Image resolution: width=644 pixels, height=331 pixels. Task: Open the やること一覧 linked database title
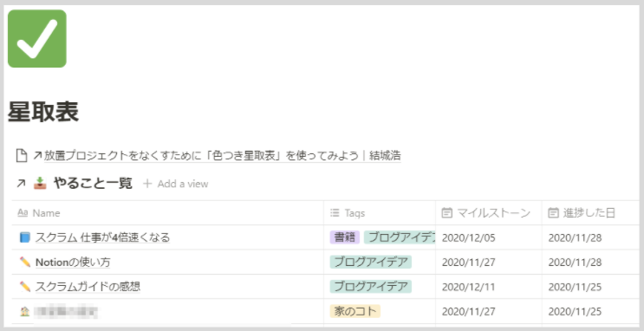coord(93,183)
